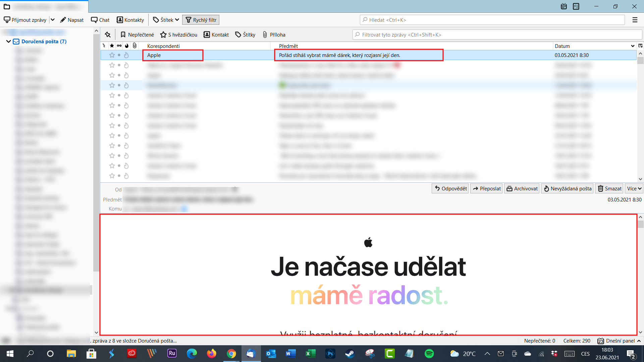Mark as Nevyžádaná pošta junk

click(x=567, y=188)
